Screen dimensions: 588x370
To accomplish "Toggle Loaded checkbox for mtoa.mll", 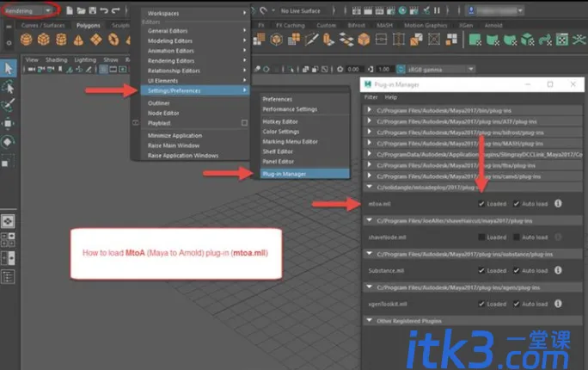I will coord(481,204).
